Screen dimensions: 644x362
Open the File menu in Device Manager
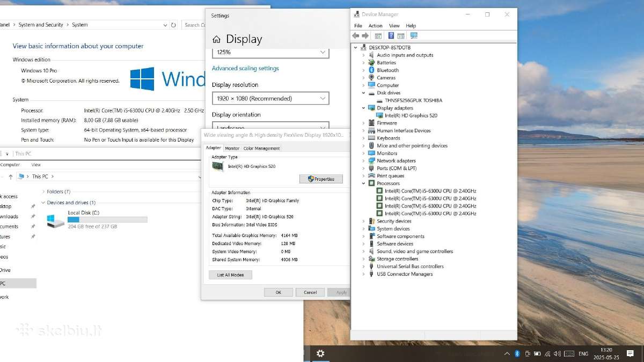tap(358, 26)
